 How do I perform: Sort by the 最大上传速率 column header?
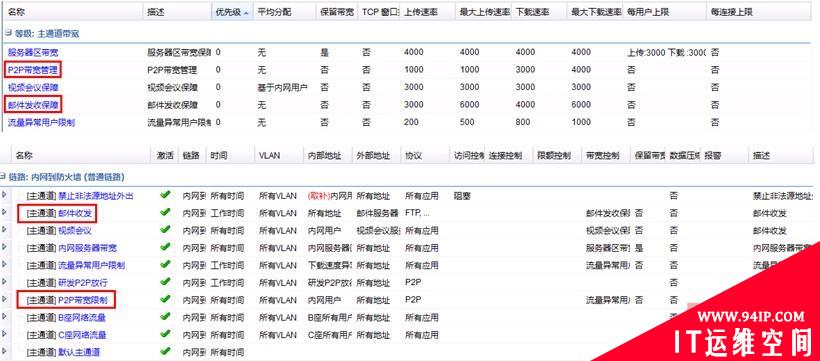pyautogui.click(x=484, y=12)
